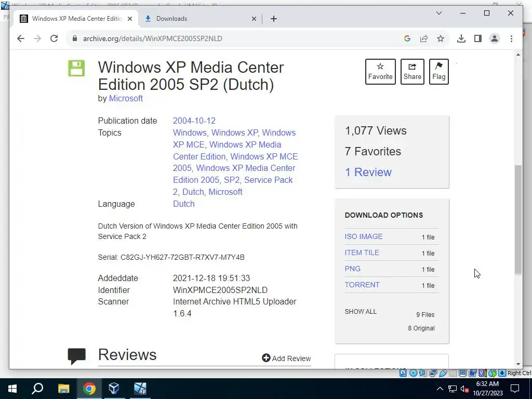The width and height of the screenshot is (532, 399).
Task: Click the 8 Original files link
Action: 421,328
